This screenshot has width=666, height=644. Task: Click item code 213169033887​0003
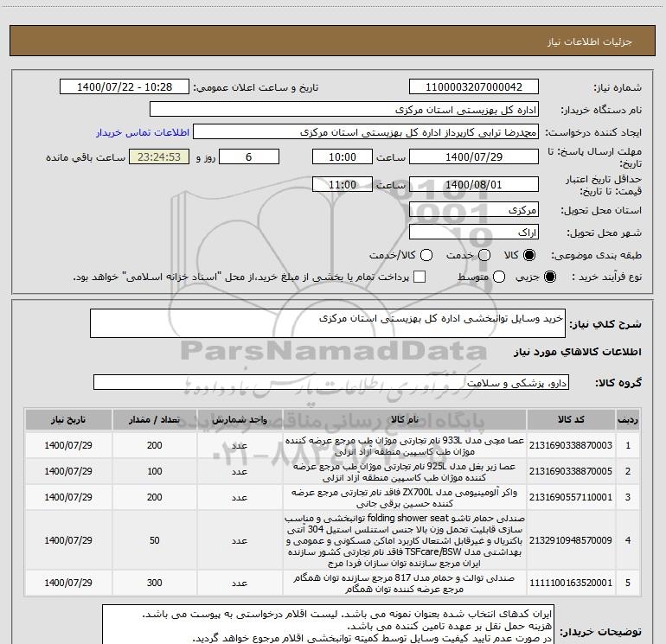[571, 445]
